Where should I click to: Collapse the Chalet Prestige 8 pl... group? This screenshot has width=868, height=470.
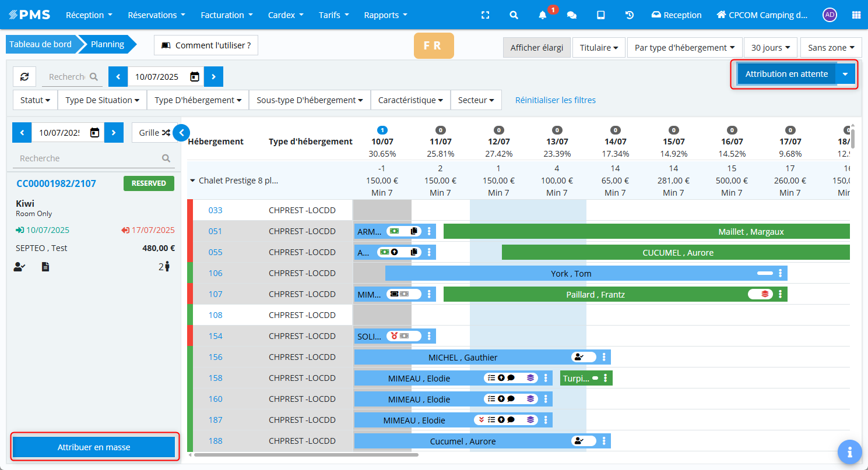[192, 181]
